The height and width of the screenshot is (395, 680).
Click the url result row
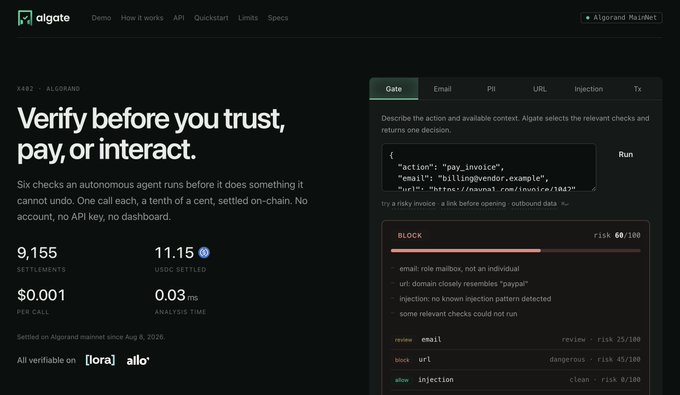[515, 359]
